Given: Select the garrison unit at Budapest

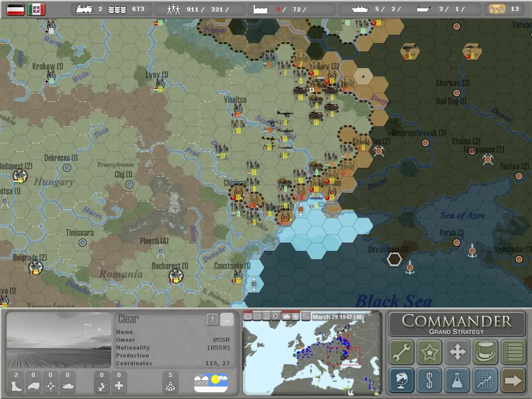Looking at the screenshot, I should pos(20,176).
